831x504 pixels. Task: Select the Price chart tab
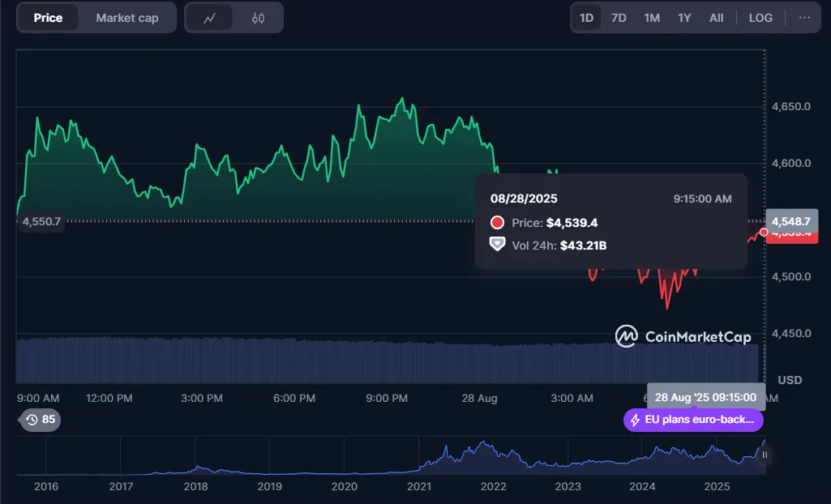tap(48, 18)
